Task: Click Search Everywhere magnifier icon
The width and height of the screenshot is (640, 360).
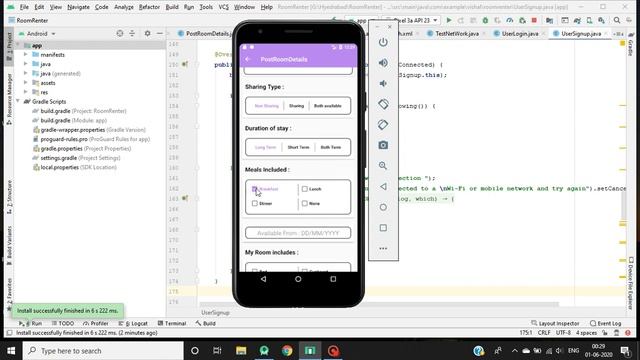Action: pyautogui.click(x=617, y=20)
